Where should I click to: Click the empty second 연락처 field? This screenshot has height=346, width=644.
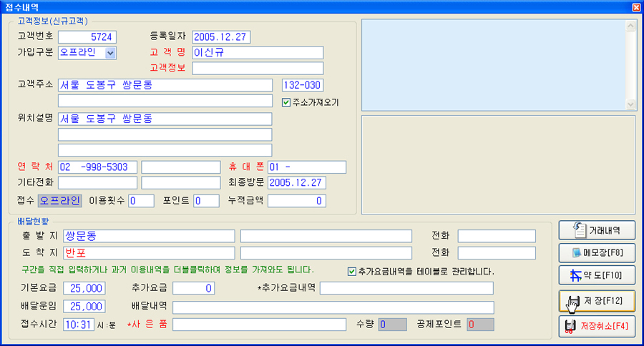[x=181, y=167]
